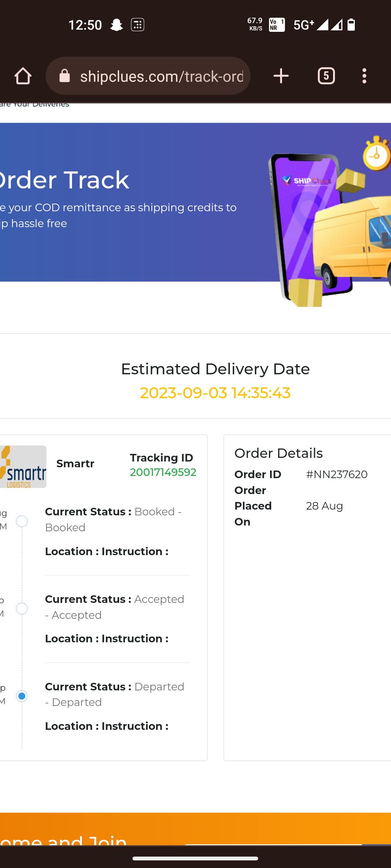Tap the padlock site security icon
Screen dimensions: 391x868
[65, 76]
